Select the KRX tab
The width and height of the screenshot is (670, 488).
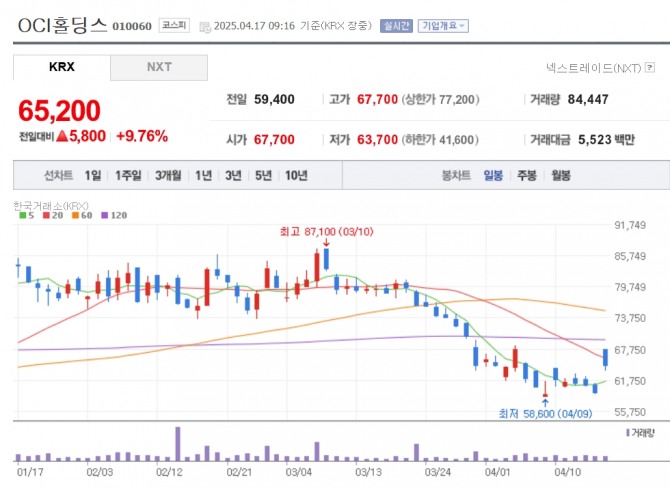point(62,67)
